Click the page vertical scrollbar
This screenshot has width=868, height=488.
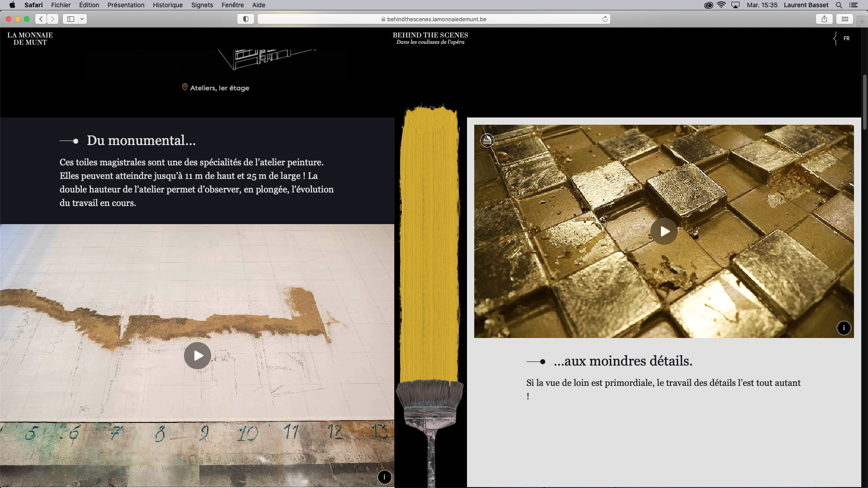(x=864, y=102)
